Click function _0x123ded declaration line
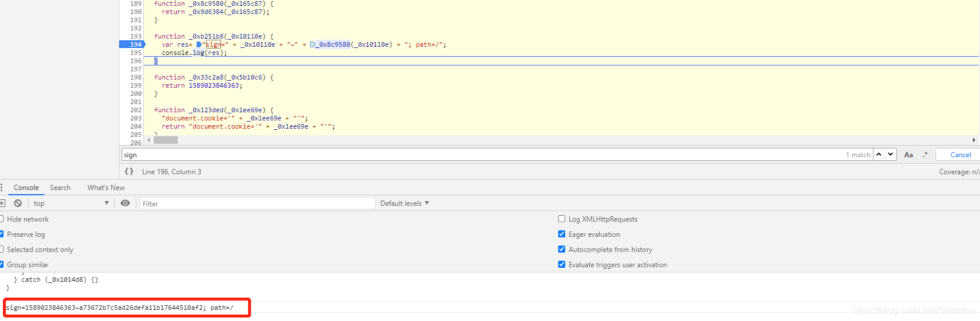Viewport: 980px width, 321px height. [x=214, y=110]
